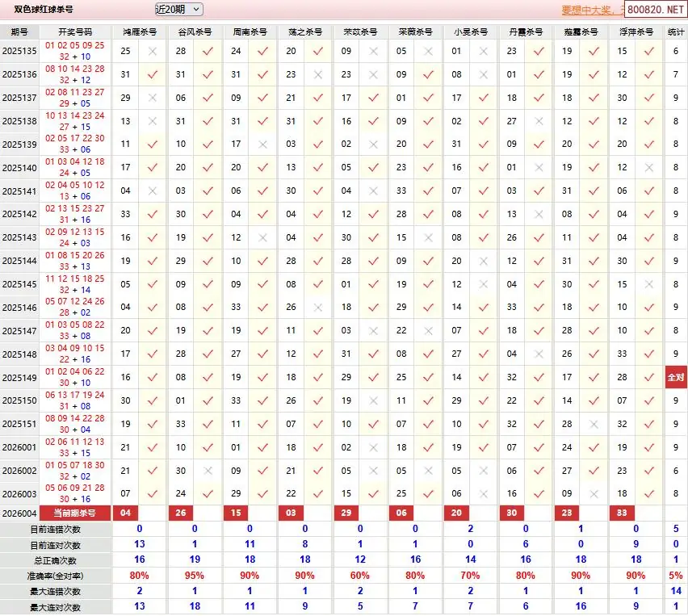This screenshot has width=688, height=616.
Task: Click the 准确率(全对率) row label
Action: coord(55,576)
